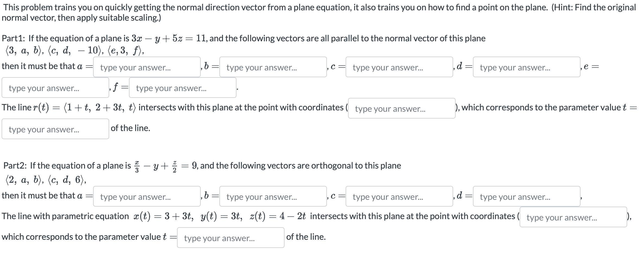644x255 pixels.
Task: Click the answer field for b in Part2
Action: click(x=273, y=197)
